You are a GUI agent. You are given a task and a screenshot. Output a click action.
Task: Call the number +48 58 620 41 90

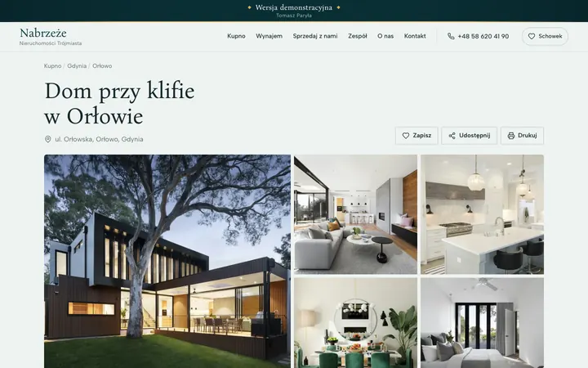pyautogui.click(x=483, y=37)
